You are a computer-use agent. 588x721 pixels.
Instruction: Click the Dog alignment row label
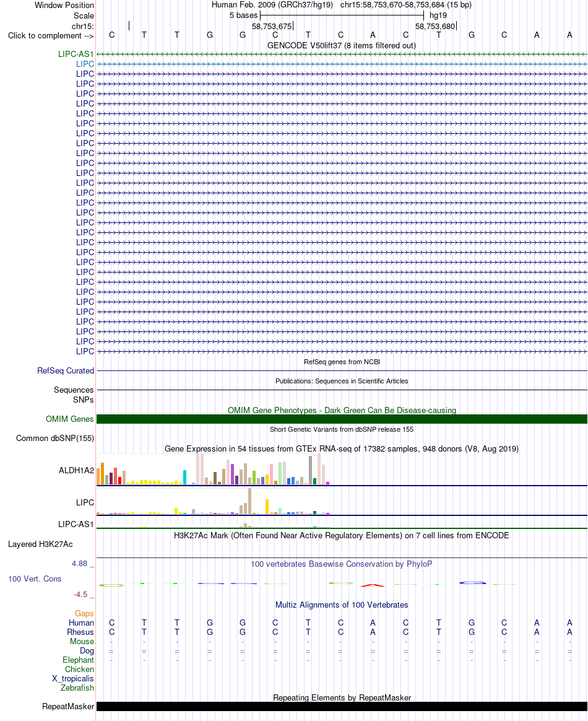[87, 650]
